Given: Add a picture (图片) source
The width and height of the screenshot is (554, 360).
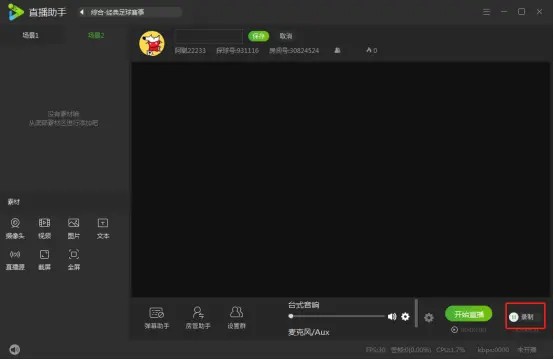Looking at the screenshot, I should pos(73,229).
